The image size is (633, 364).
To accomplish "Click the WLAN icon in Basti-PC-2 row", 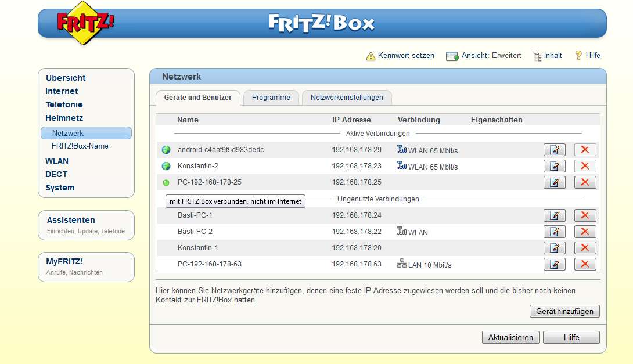I will (x=402, y=231).
